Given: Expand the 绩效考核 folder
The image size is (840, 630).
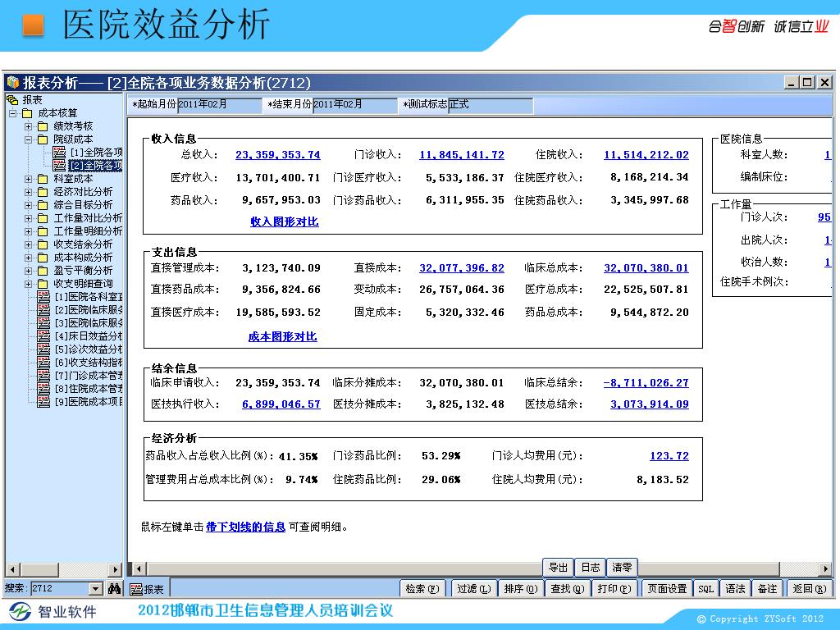Looking at the screenshot, I should click(x=29, y=126).
